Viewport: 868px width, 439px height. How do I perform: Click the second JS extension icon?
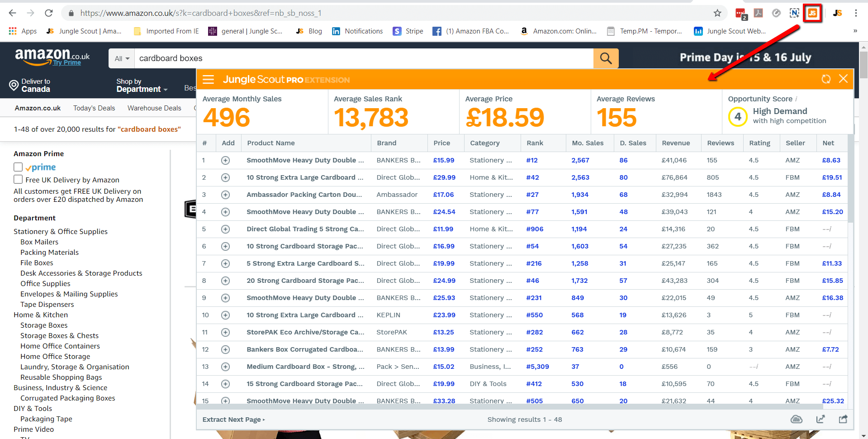(x=837, y=13)
